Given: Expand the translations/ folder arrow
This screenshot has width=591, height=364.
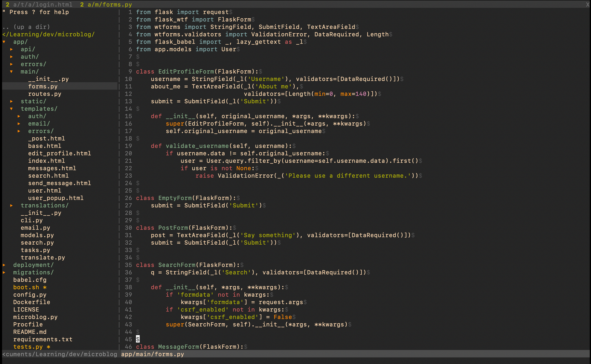Looking at the screenshot, I should [12, 205].
